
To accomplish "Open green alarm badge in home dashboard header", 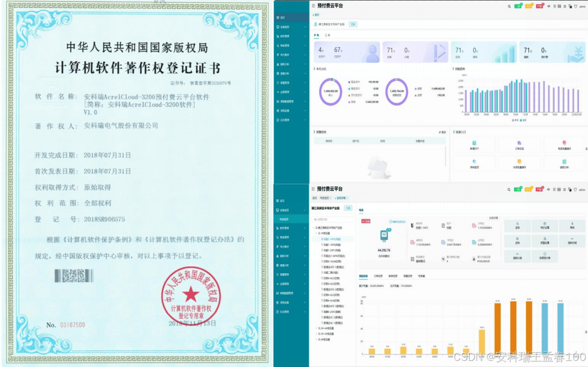I will coord(518,6).
